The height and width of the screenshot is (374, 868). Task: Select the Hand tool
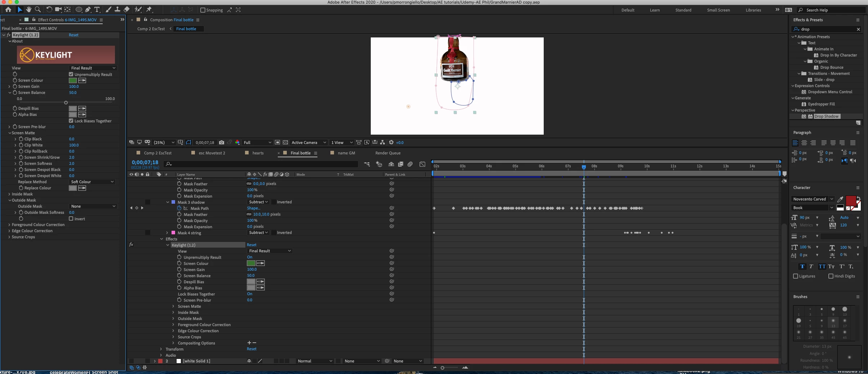click(29, 10)
